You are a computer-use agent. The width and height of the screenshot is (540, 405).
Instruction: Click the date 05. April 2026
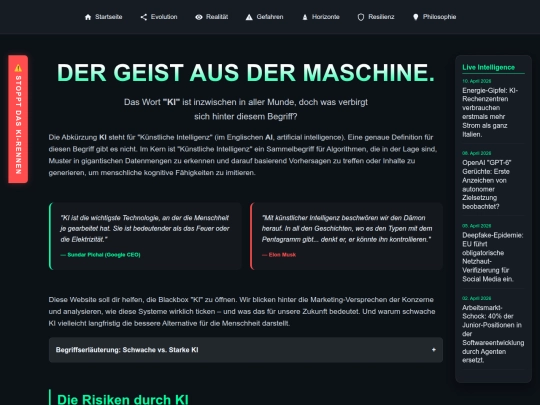[477, 226]
